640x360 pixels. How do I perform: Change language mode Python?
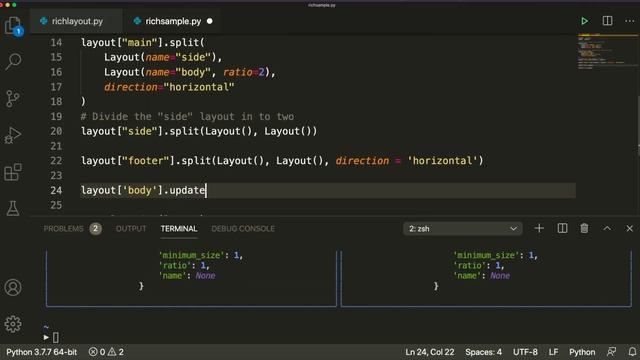tap(582, 352)
